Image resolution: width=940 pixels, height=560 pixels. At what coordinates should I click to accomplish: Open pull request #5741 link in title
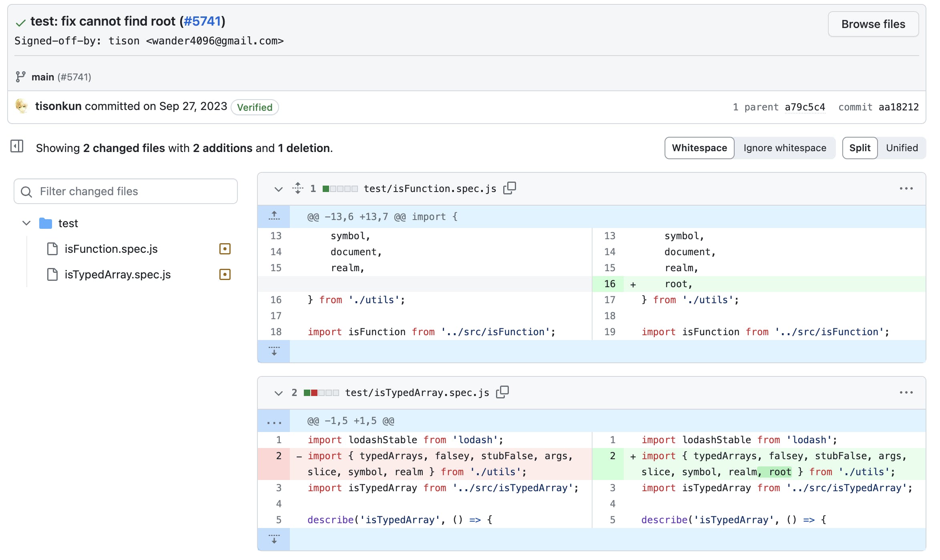tap(202, 21)
